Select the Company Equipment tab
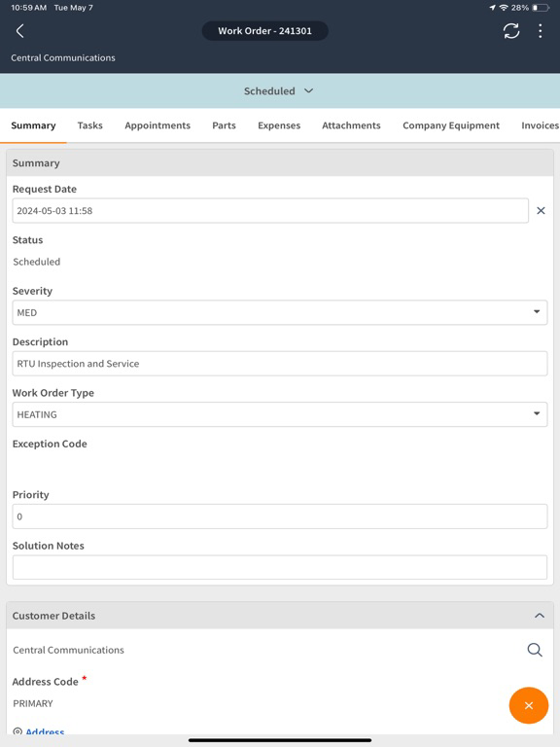The image size is (560, 747). click(x=451, y=125)
